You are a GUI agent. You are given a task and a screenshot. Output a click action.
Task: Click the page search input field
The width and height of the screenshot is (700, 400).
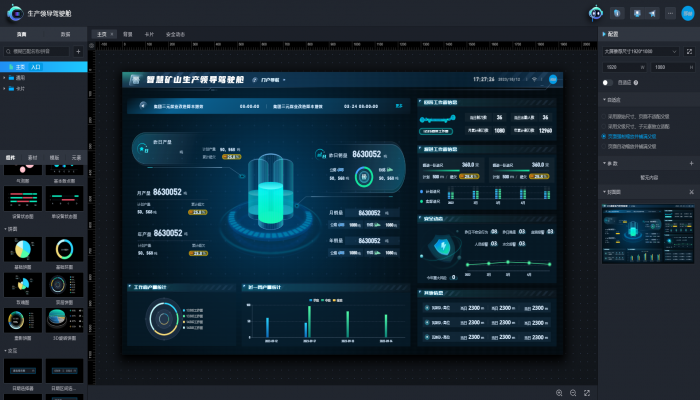click(38, 50)
